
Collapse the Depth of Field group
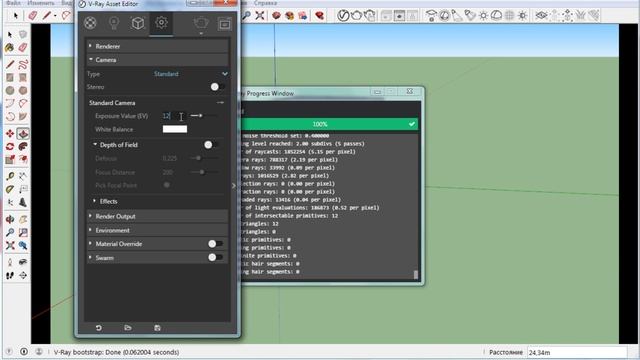(95, 144)
